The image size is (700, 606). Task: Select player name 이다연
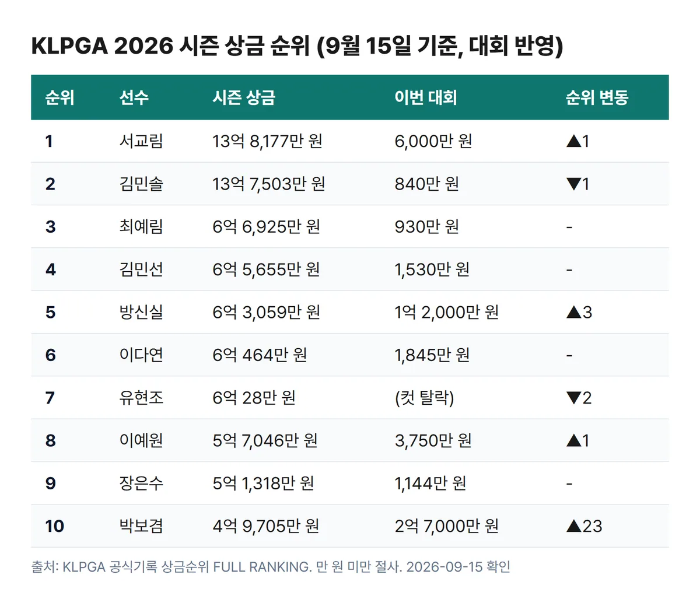point(141,355)
